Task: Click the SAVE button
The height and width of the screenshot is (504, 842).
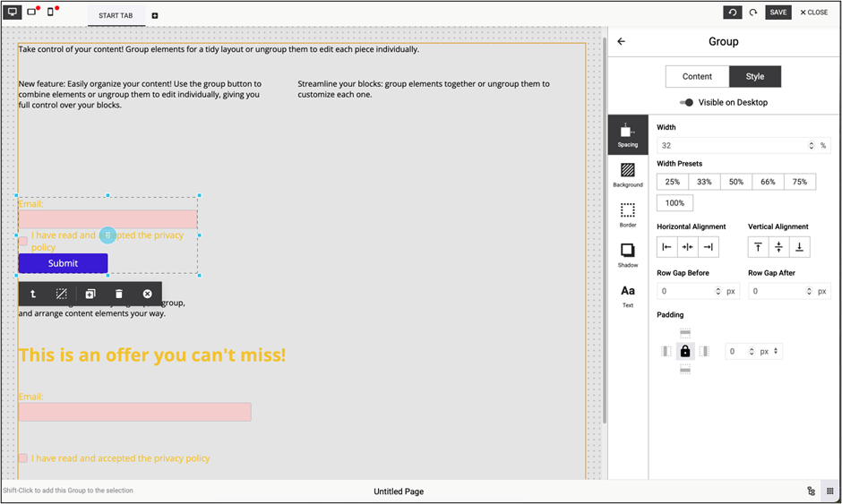Action: (778, 13)
